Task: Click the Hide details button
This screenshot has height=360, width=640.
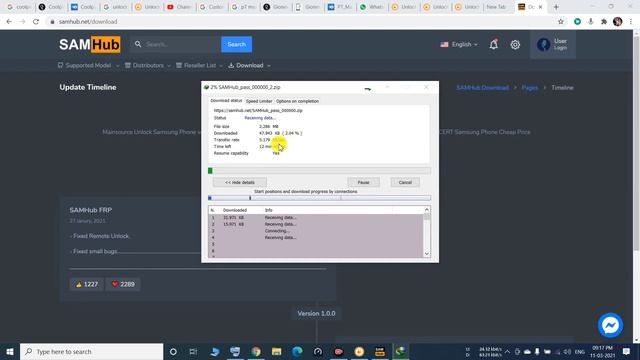Action: [240, 182]
